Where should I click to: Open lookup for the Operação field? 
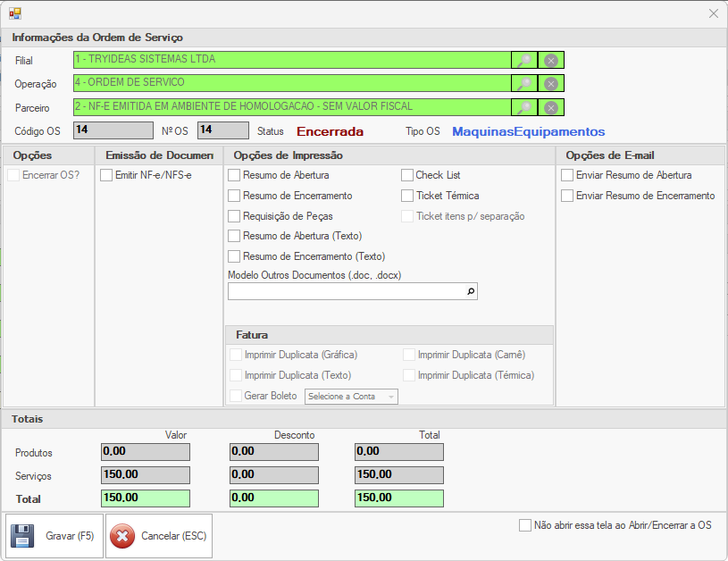[x=524, y=83]
